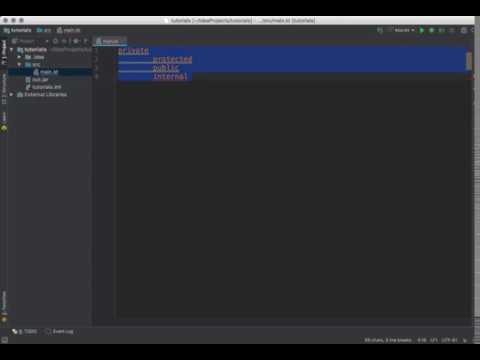Click the line separator status bar entry

[x=434, y=340]
